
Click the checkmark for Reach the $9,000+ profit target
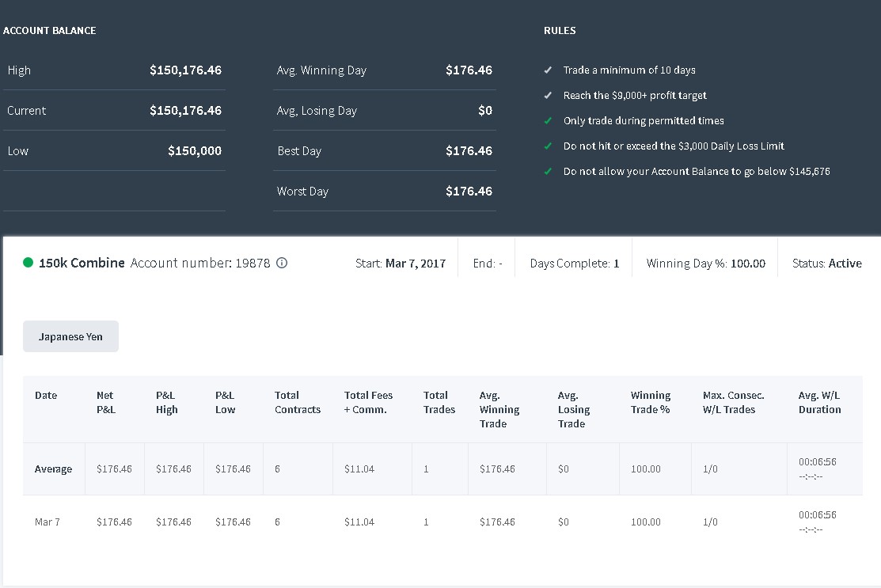click(548, 96)
